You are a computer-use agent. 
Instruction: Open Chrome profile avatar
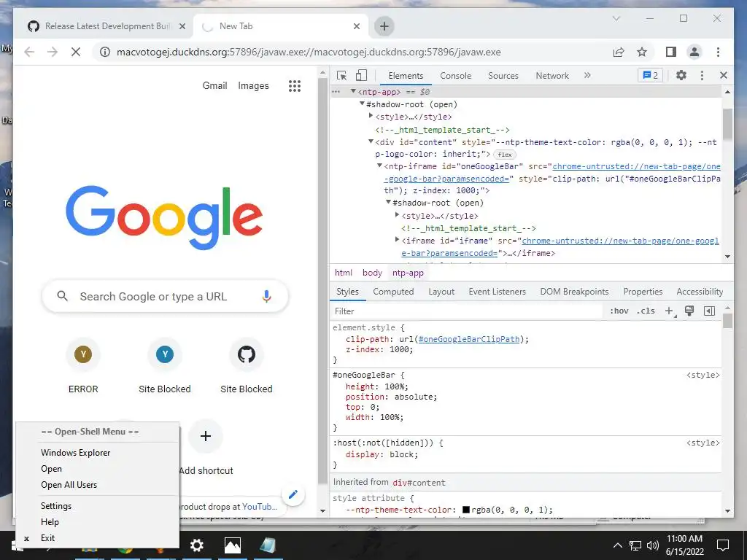(x=694, y=52)
